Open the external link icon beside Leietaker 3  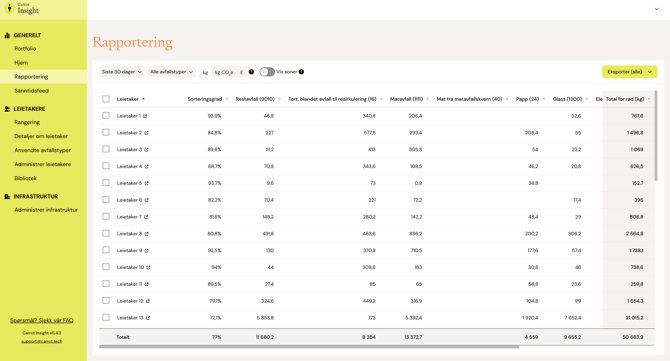pos(146,150)
